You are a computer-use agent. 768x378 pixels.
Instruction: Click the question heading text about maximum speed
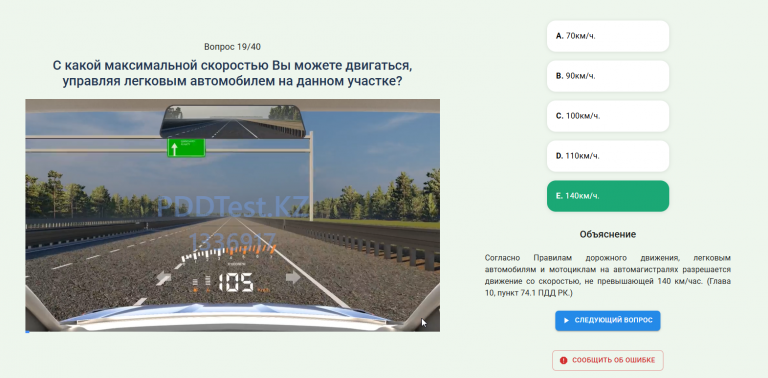[x=233, y=73]
